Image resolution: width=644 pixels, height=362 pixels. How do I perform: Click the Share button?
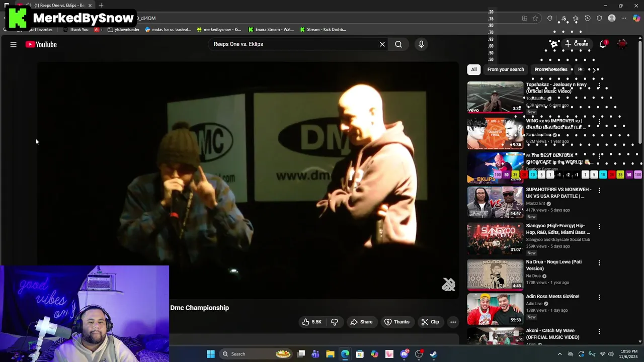pyautogui.click(x=361, y=322)
